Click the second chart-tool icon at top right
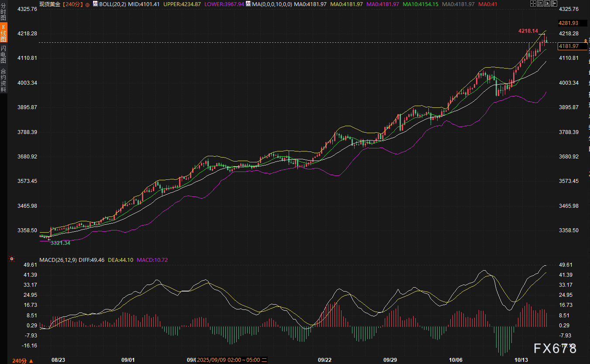The width and height of the screenshot is (590, 364). coord(540,4)
